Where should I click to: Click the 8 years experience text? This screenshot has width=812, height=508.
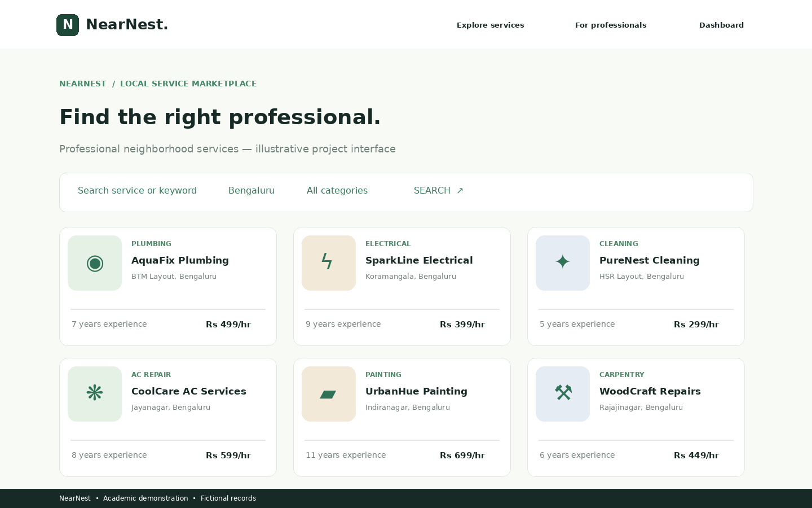pyautogui.click(x=109, y=455)
